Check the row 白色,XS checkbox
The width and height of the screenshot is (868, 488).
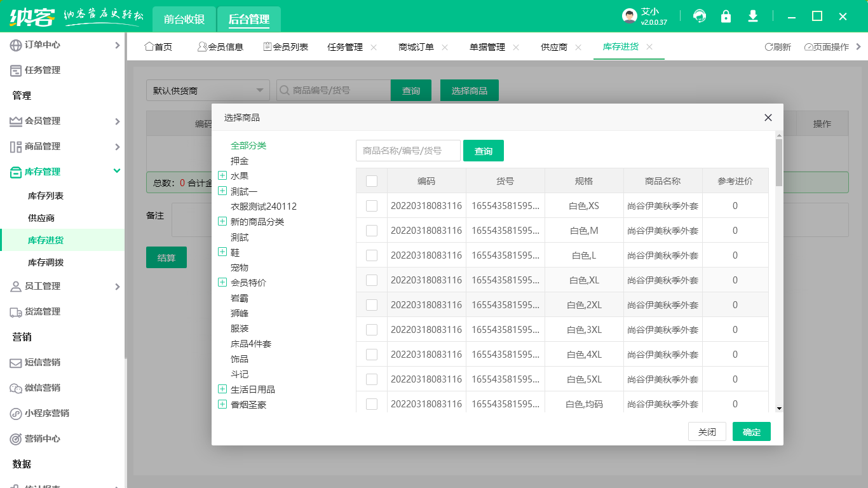[372, 206]
